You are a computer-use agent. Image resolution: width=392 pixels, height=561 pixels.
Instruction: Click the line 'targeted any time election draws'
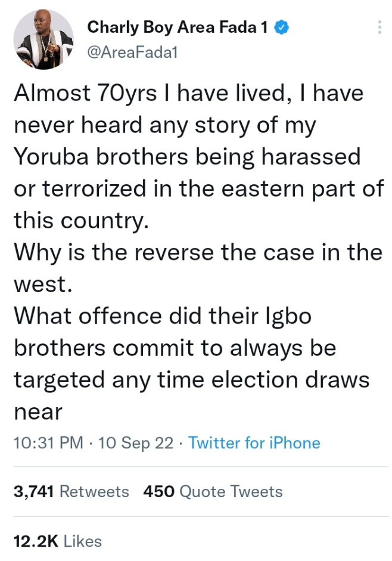coord(191,379)
